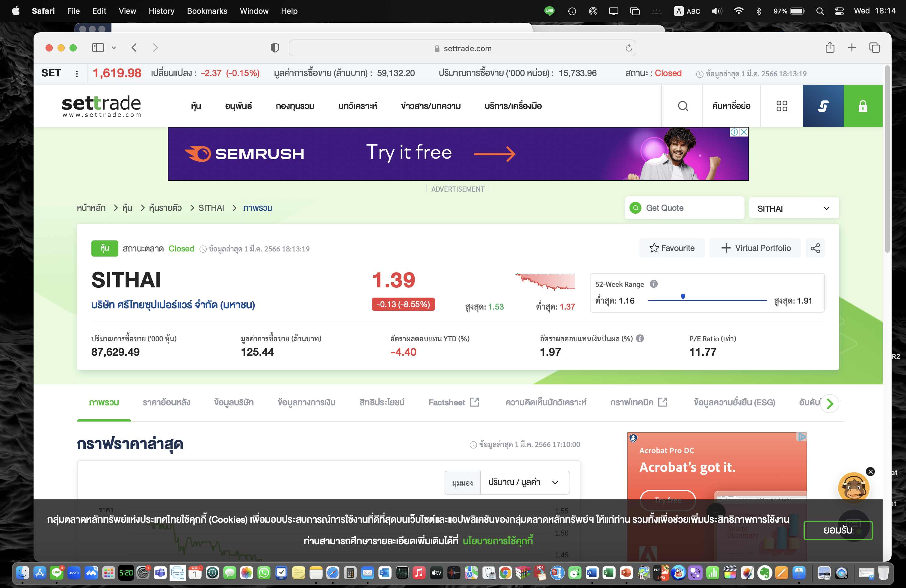The width and height of the screenshot is (906, 588).
Task: Open the ข่าวสาร/บทความ navigation menu
Action: pyautogui.click(x=431, y=106)
